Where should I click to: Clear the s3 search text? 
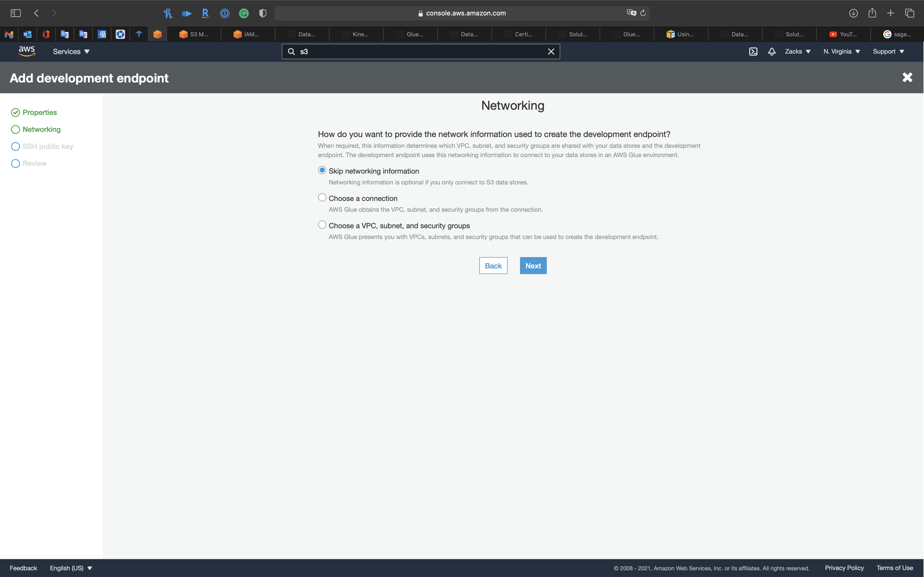point(551,52)
